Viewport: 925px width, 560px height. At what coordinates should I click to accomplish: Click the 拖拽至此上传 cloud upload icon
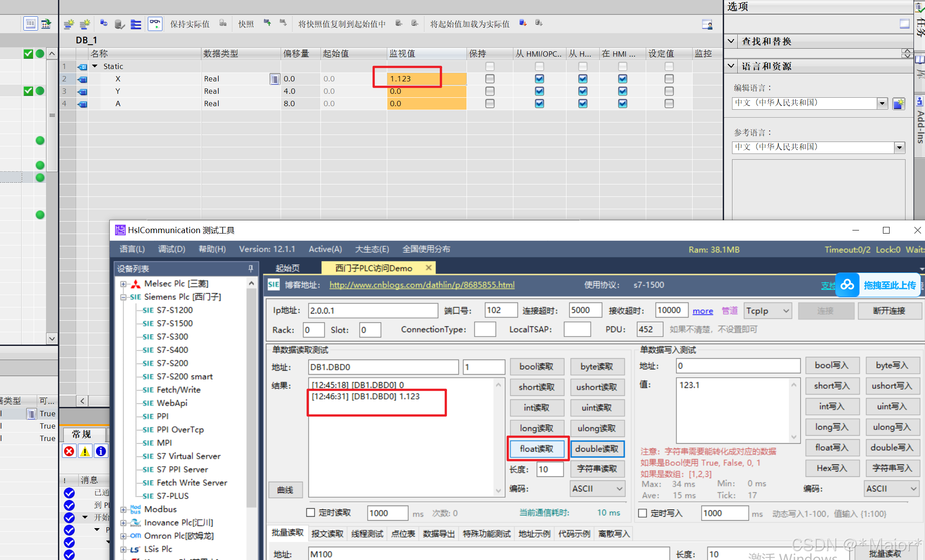click(x=847, y=285)
